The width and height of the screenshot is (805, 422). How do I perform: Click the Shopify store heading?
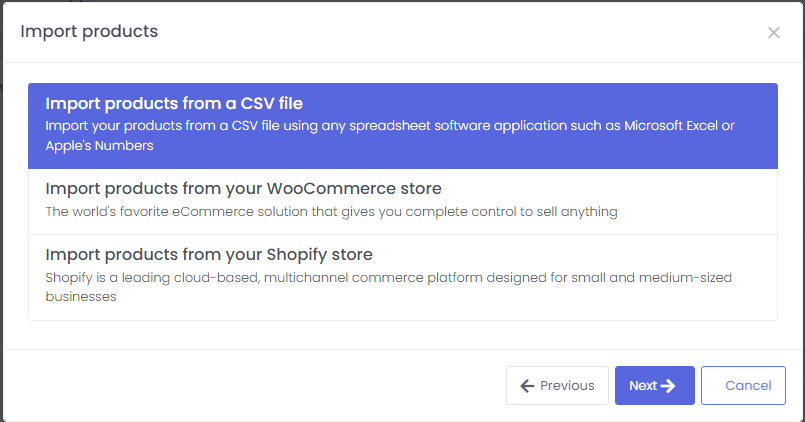(x=209, y=255)
